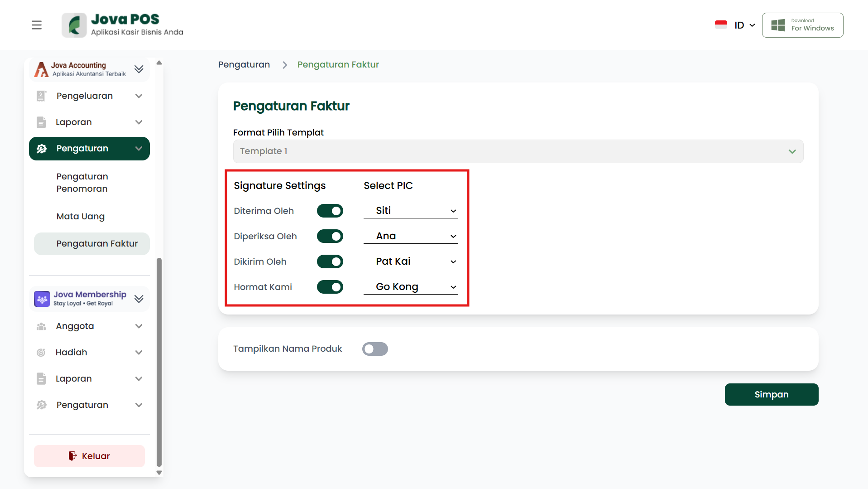This screenshot has height=489, width=868.
Task: Click the sidebar scroll-down arrow
Action: pos(159,472)
